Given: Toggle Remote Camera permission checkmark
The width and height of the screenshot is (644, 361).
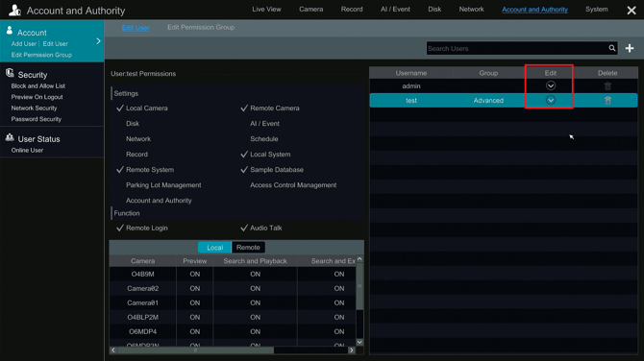Looking at the screenshot, I should tap(244, 108).
